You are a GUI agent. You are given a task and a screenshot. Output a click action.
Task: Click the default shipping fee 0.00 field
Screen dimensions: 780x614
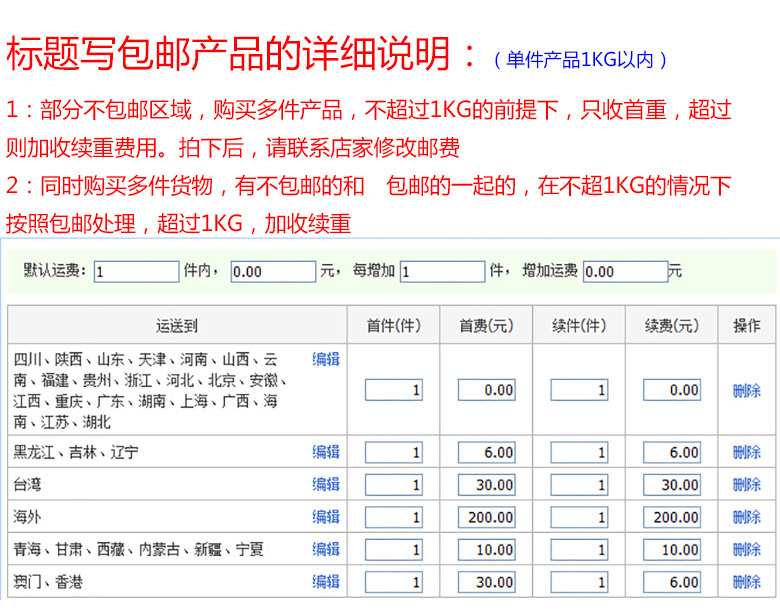(273, 272)
